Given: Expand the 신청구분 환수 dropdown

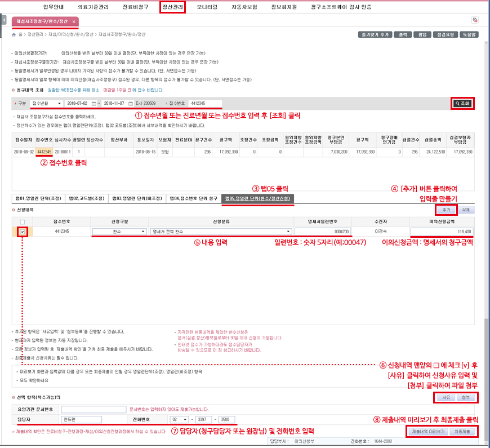Looking at the screenshot, I should click(x=144, y=232).
